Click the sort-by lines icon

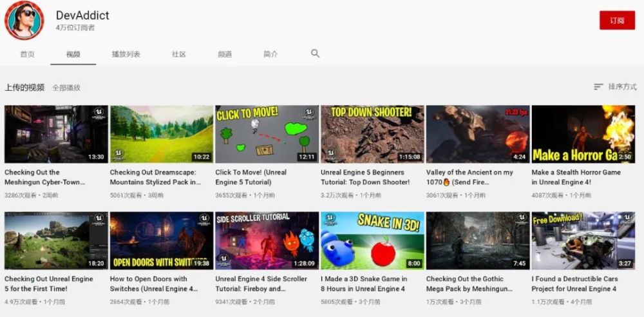click(x=598, y=87)
